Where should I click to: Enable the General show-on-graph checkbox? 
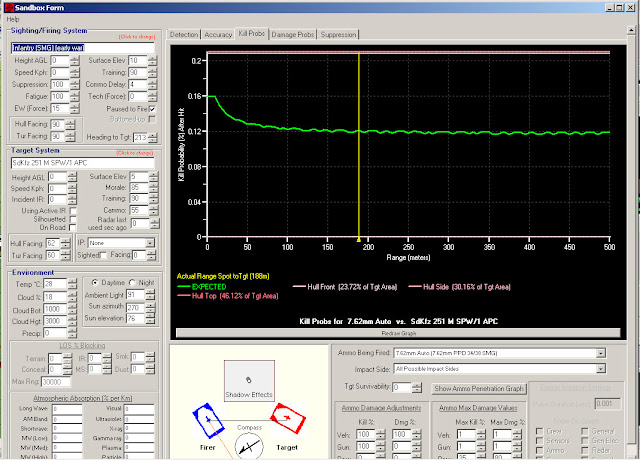tap(585, 431)
